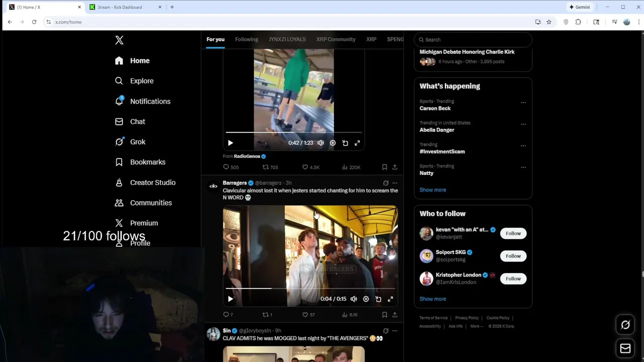Open more options for Natty trend

point(523,167)
